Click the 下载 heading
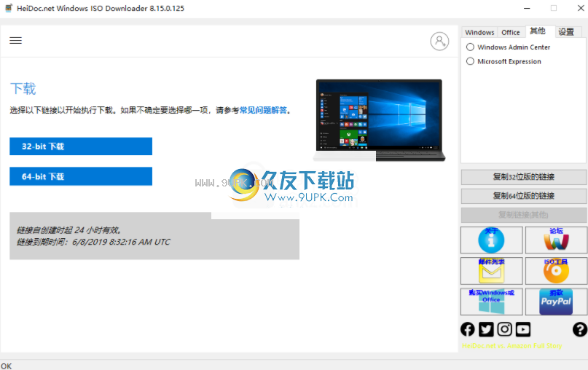The height and width of the screenshot is (370, 588). pos(23,89)
